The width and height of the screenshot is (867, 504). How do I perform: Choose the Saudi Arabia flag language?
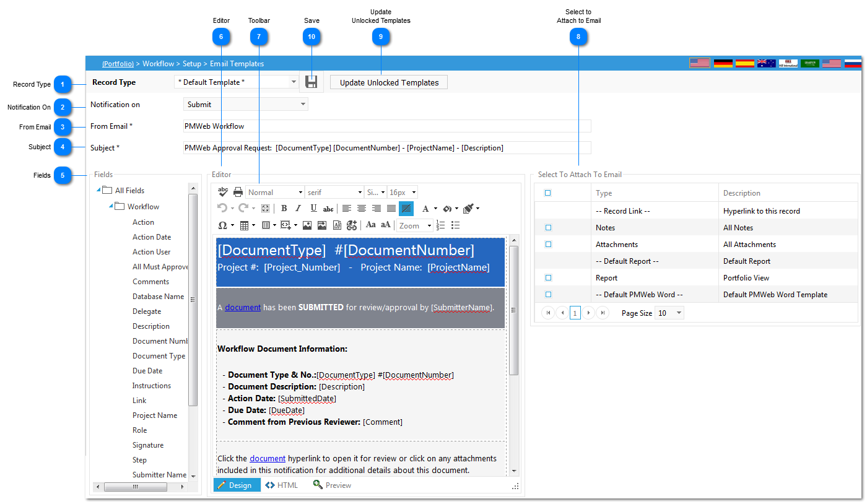point(810,63)
